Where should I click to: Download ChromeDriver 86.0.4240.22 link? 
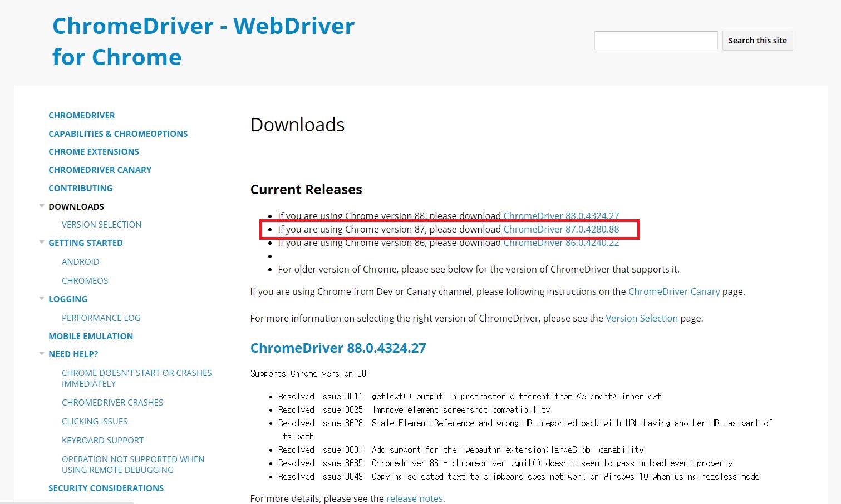[x=561, y=243]
